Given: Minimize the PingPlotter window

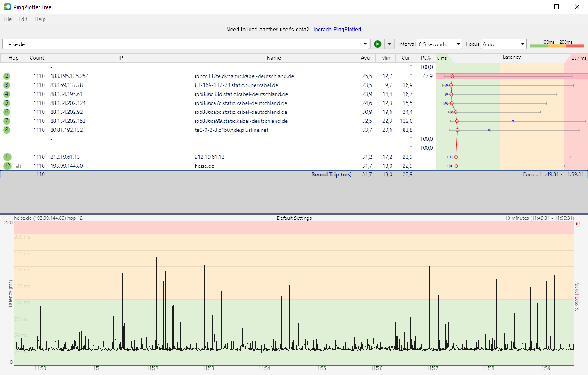Looking at the screenshot, I should [x=536, y=7].
